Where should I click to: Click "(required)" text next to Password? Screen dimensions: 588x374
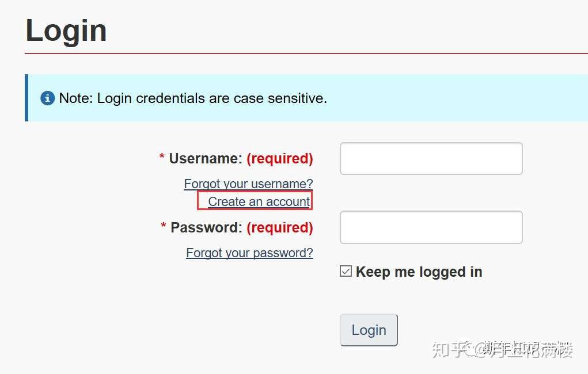tap(279, 227)
